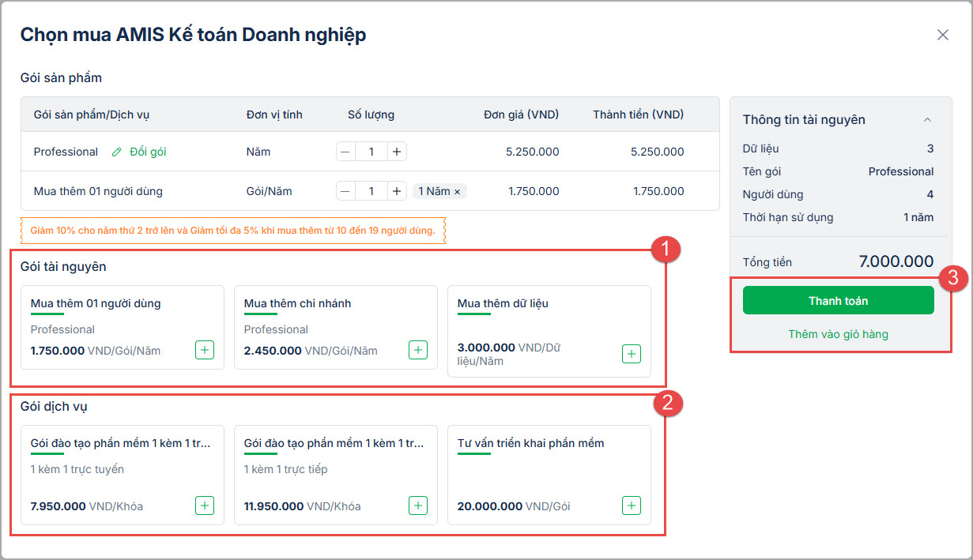Decrease the extra user quantity
The height and width of the screenshot is (560, 973).
[346, 191]
